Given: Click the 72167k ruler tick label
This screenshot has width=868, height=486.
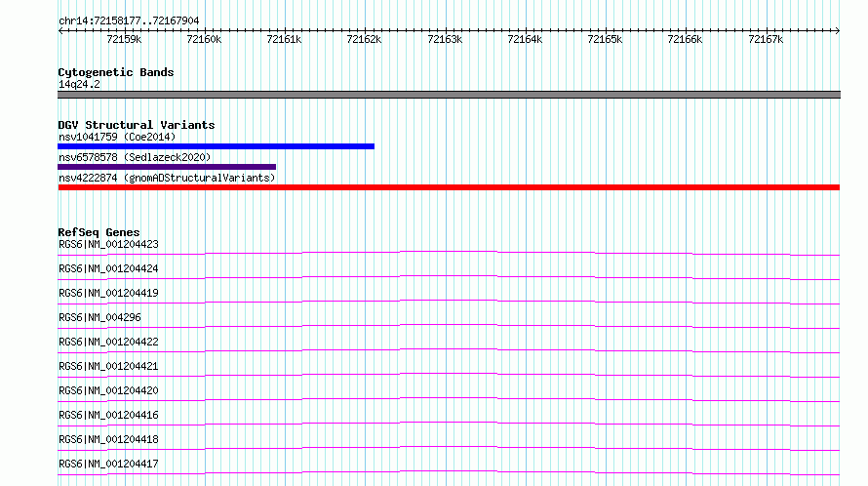Looking at the screenshot, I should click(766, 39).
